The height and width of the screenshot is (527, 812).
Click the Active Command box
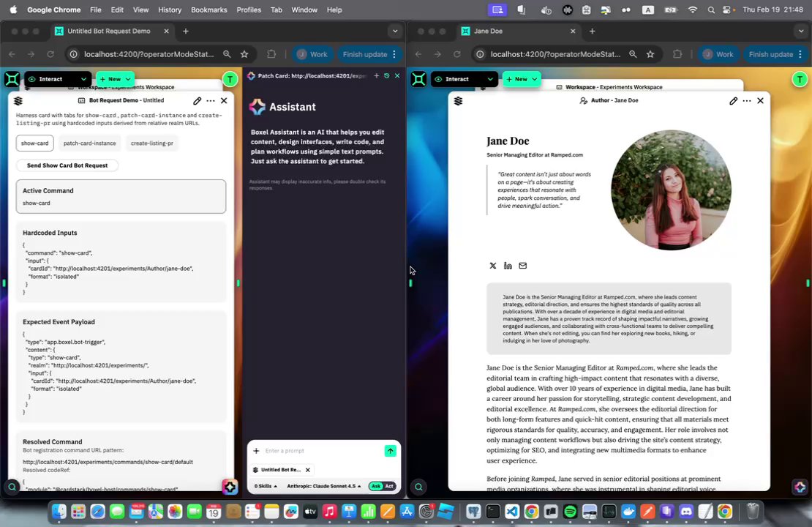[121, 196]
